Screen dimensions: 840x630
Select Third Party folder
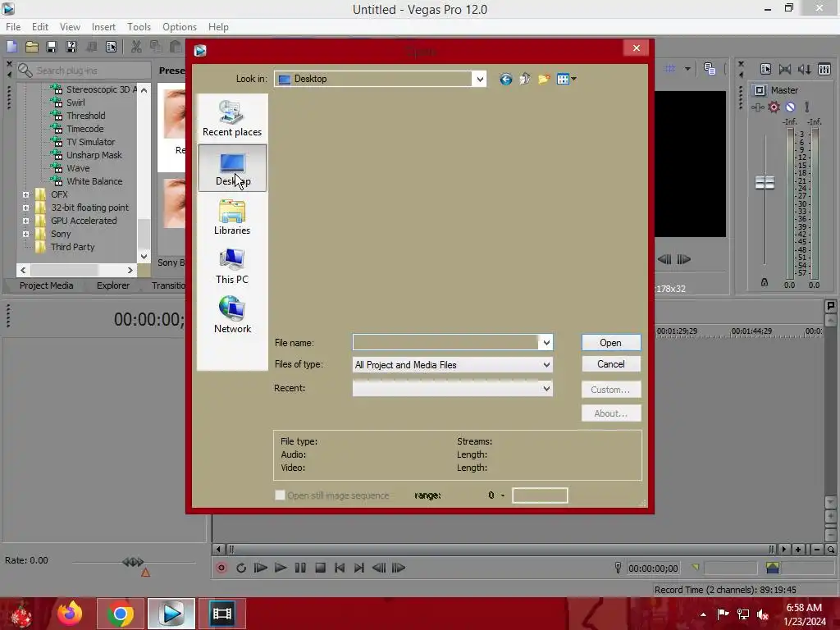point(72,247)
